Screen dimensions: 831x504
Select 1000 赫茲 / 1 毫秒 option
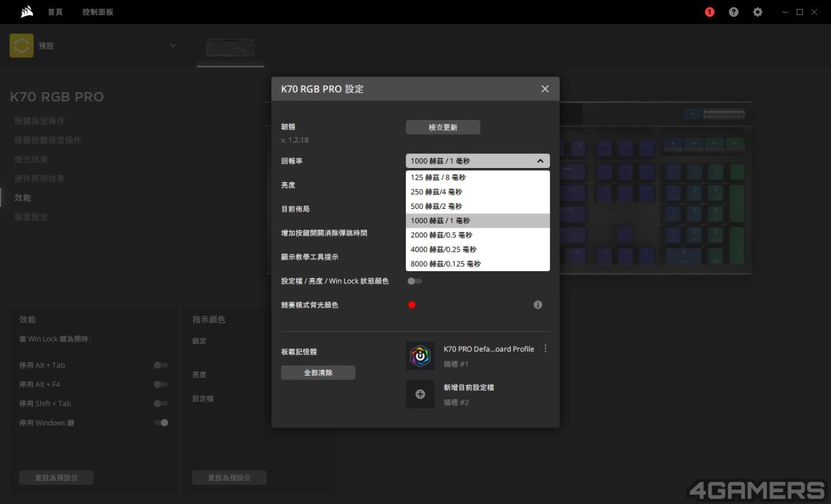[478, 221]
